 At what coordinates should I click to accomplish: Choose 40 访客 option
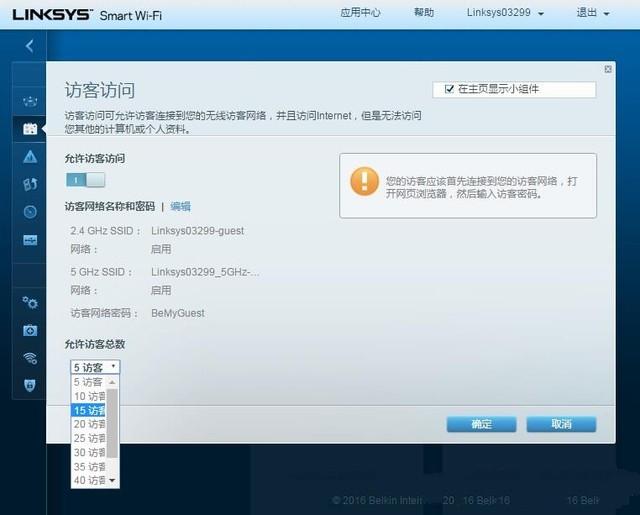89,480
